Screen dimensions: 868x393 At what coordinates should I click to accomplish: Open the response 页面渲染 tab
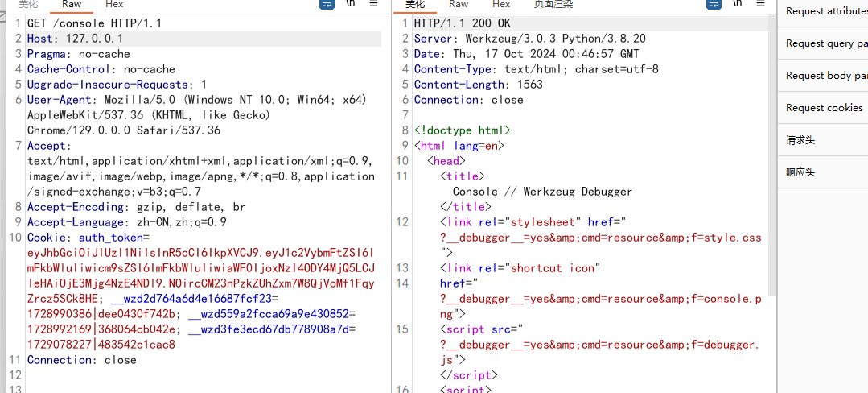pos(553,4)
